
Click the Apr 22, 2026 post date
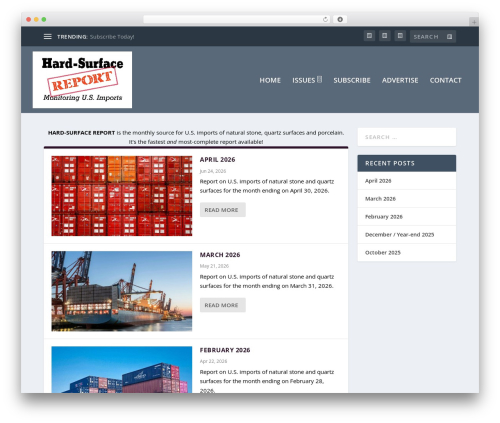pyautogui.click(x=213, y=361)
